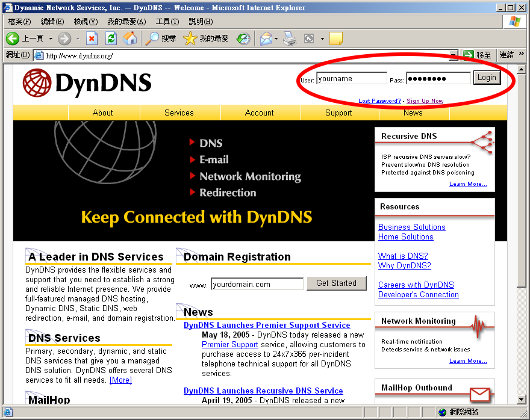The image size is (530, 420).
Task: Click the Get Started button
Action: coord(336,283)
